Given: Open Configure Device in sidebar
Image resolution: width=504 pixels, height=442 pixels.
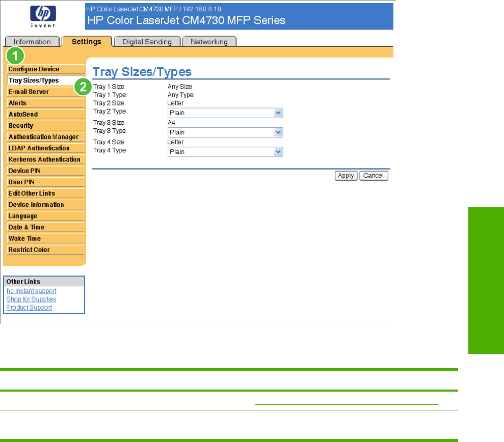Looking at the screenshot, I should click(46, 69).
